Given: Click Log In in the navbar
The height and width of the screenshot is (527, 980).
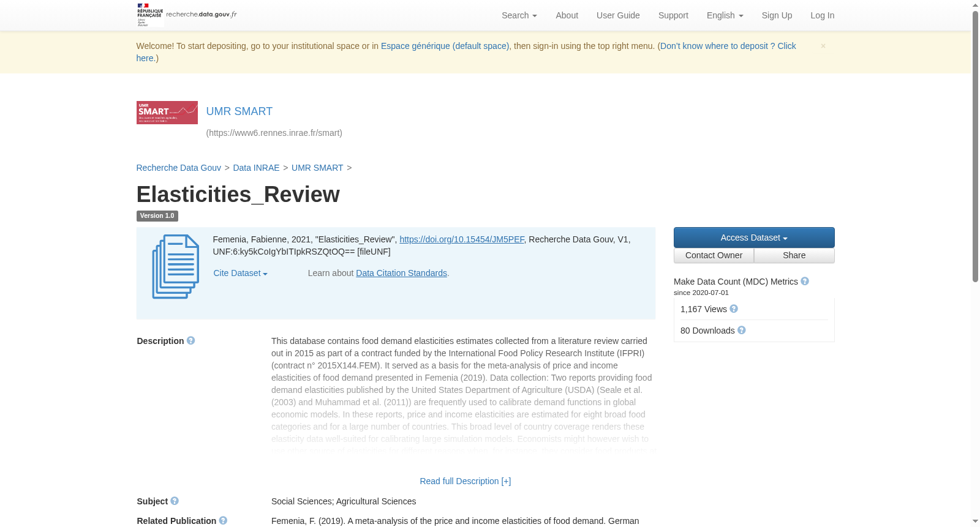Looking at the screenshot, I should [x=822, y=15].
